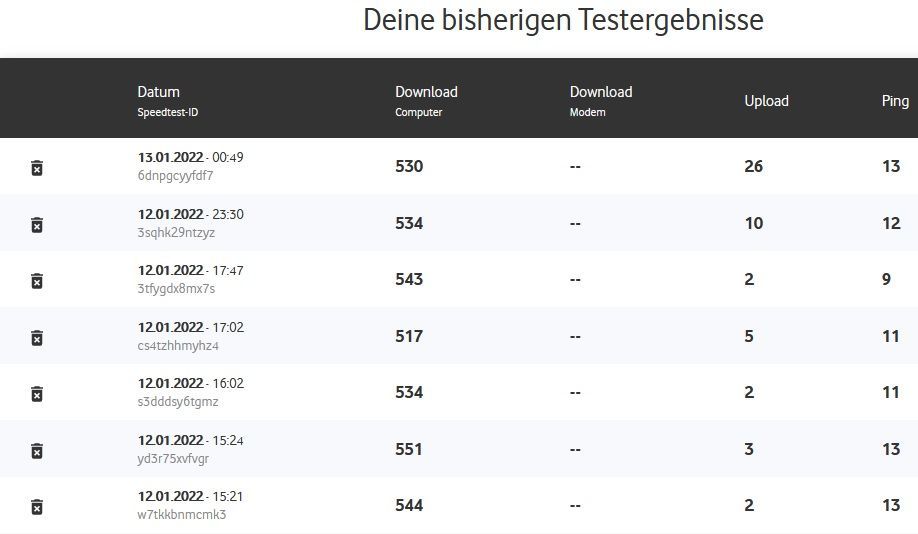Click the Upload column header

766,101
